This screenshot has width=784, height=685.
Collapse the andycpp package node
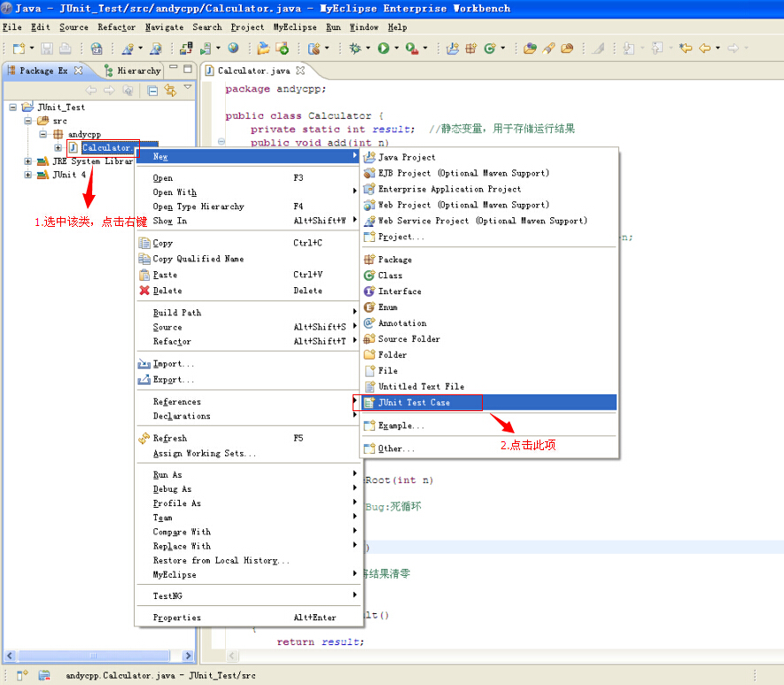click(x=43, y=134)
